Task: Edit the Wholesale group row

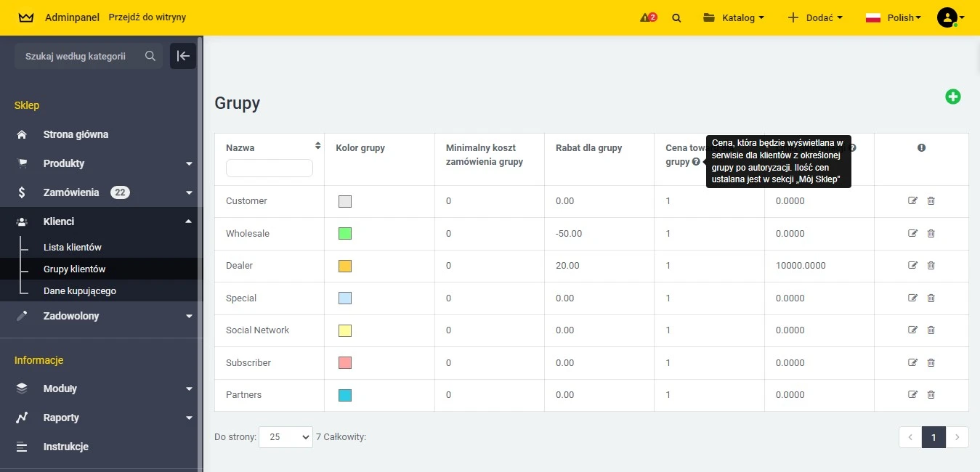Action: (x=912, y=233)
